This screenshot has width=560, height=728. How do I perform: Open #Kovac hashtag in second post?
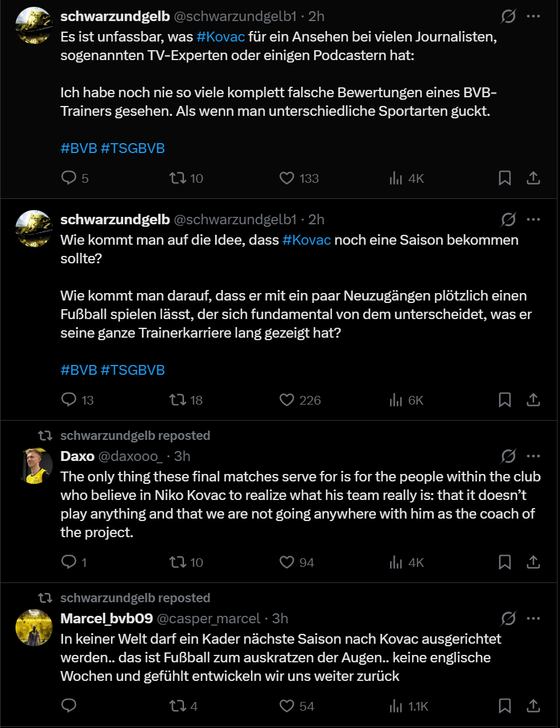click(x=306, y=240)
